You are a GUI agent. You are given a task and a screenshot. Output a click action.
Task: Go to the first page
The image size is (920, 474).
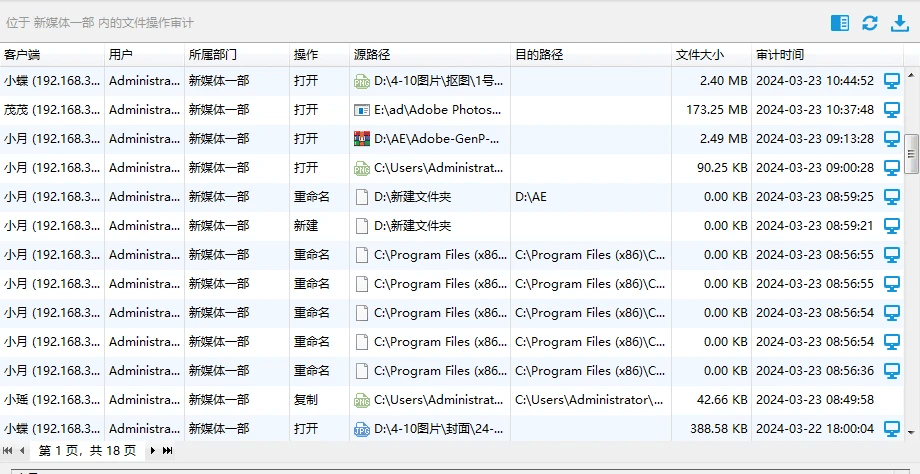point(8,451)
